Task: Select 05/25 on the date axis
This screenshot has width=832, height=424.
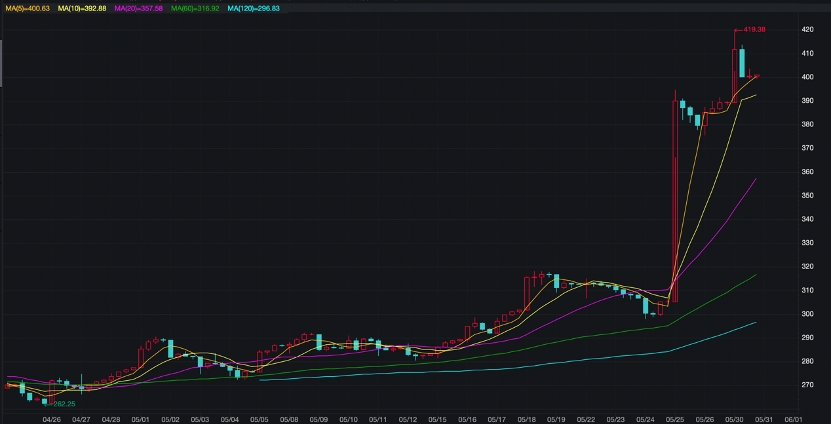Action: [x=675, y=419]
